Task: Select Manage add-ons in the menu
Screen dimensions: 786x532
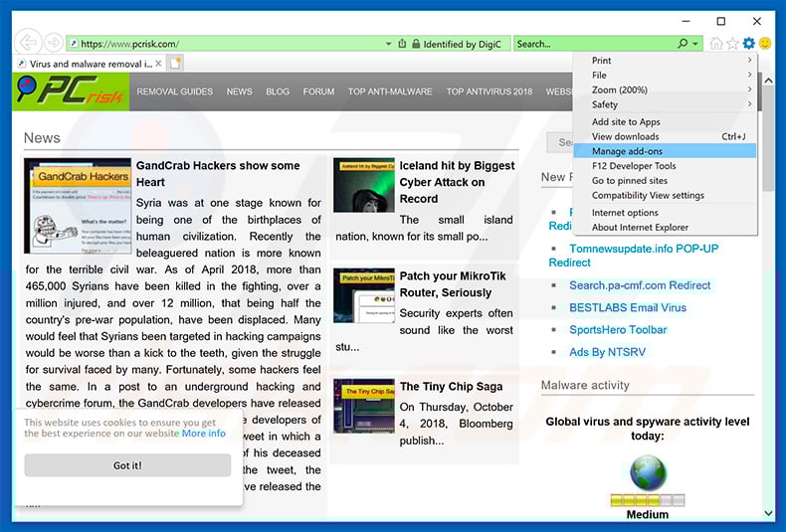Action: tap(665, 151)
